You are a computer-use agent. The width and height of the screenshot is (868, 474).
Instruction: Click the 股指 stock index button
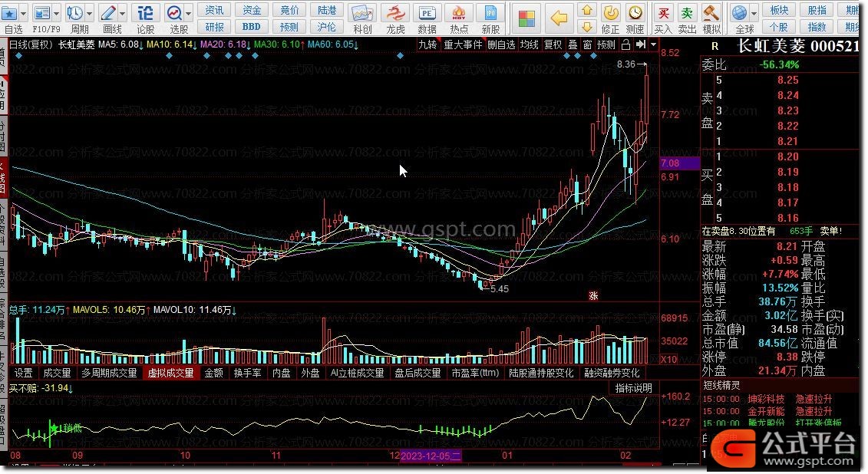817,10
